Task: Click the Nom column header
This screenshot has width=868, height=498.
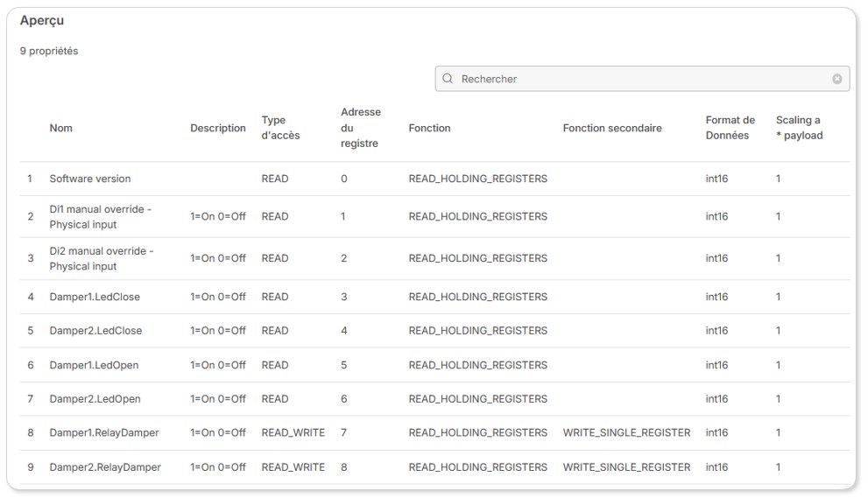Action: click(61, 128)
